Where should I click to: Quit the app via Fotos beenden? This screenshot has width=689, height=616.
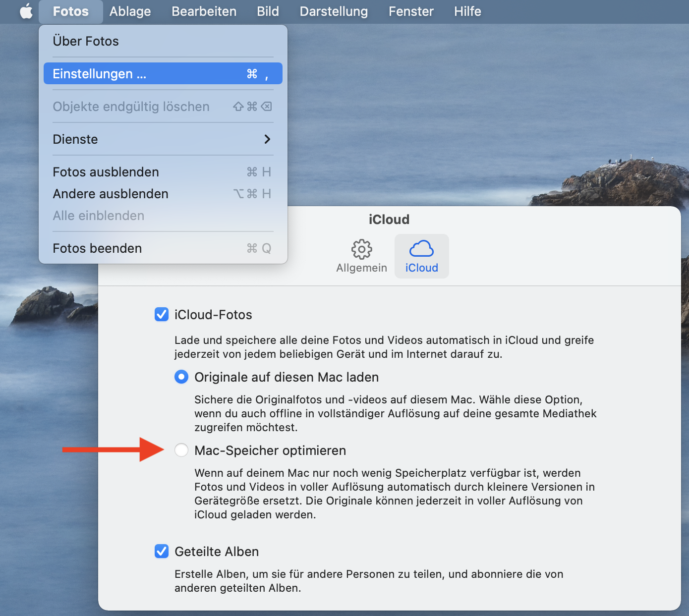(x=163, y=248)
